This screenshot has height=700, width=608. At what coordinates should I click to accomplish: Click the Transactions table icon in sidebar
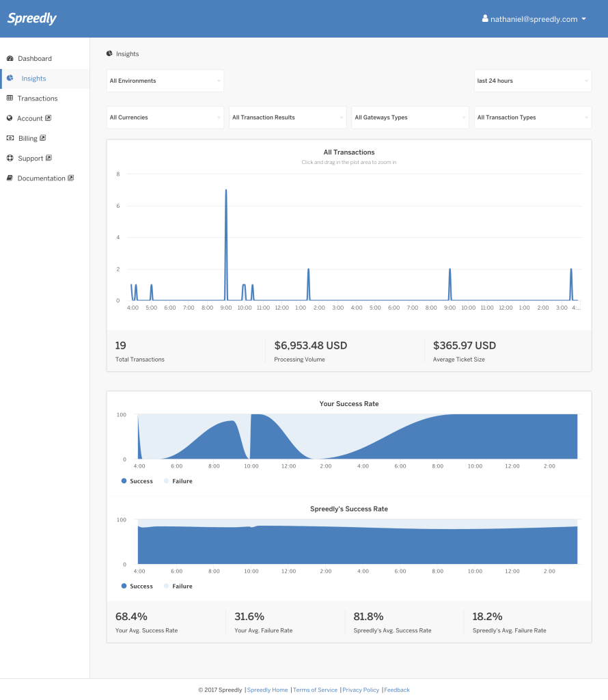(x=10, y=98)
